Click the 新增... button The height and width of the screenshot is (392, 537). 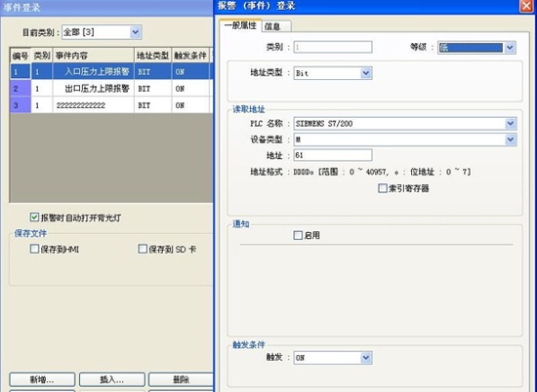42,379
